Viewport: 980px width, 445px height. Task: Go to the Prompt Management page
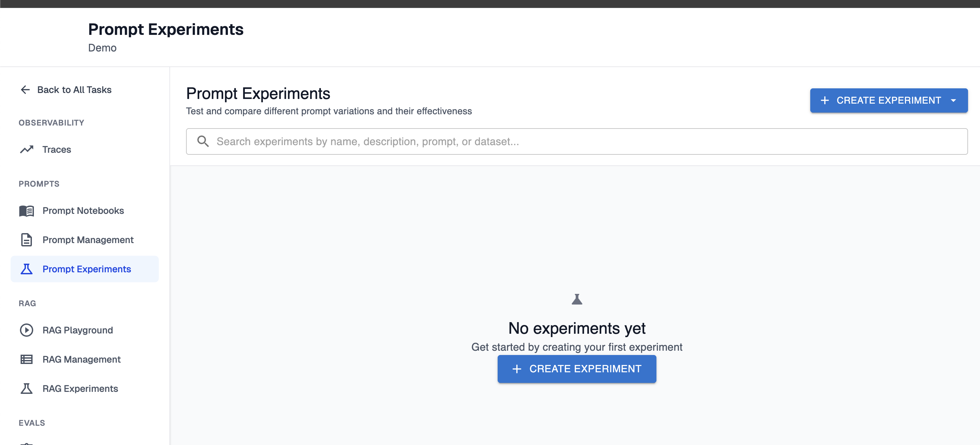point(88,240)
